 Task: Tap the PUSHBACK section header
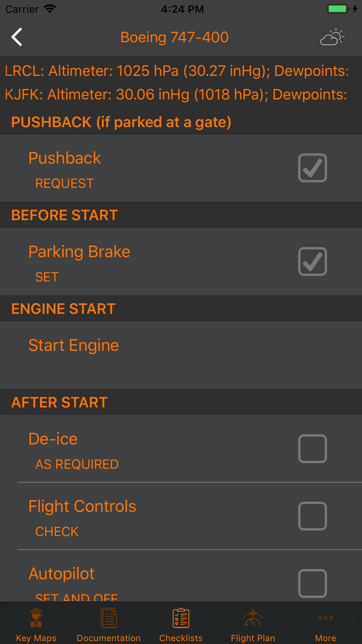pyautogui.click(x=121, y=122)
